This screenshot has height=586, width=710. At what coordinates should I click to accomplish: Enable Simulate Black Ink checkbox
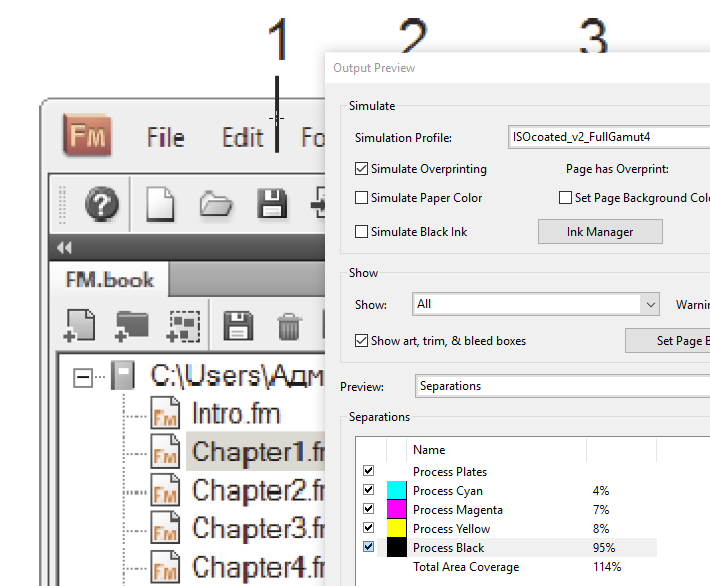[x=361, y=232]
